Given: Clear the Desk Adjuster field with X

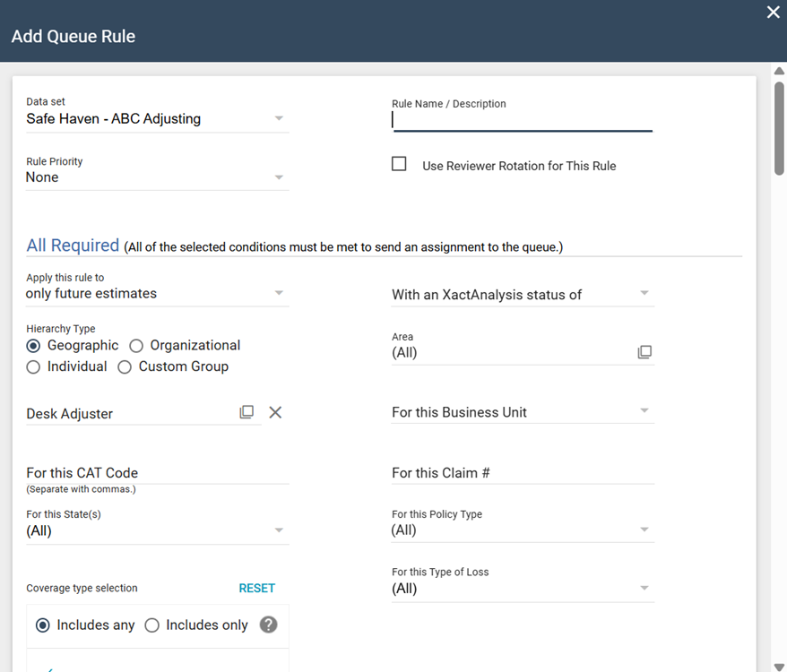Looking at the screenshot, I should (275, 412).
